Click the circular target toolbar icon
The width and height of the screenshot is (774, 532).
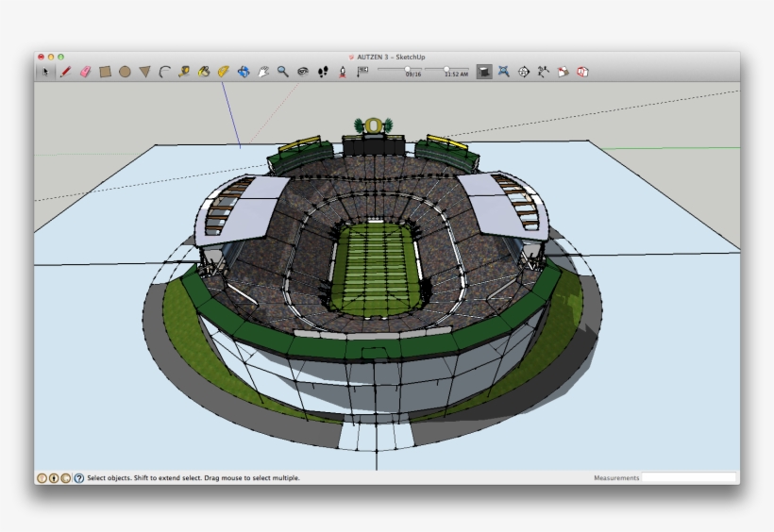pyautogui.click(x=523, y=72)
